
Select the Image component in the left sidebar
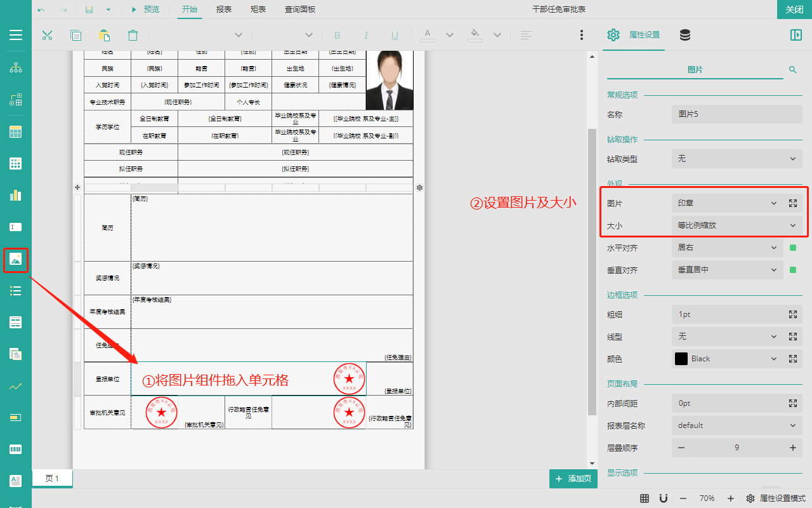pos(16,259)
